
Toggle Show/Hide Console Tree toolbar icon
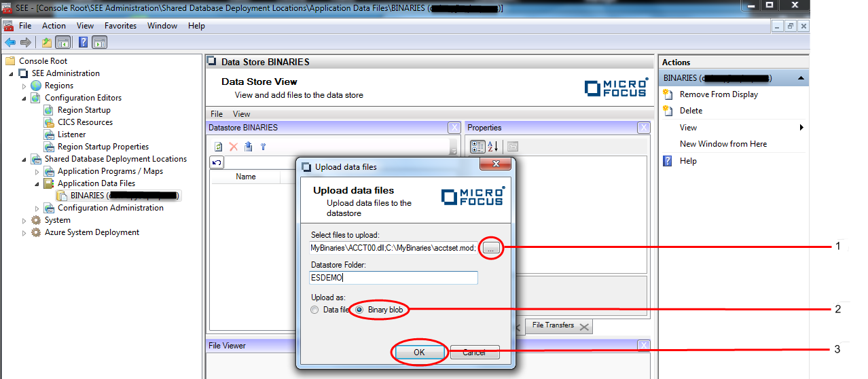[62, 42]
